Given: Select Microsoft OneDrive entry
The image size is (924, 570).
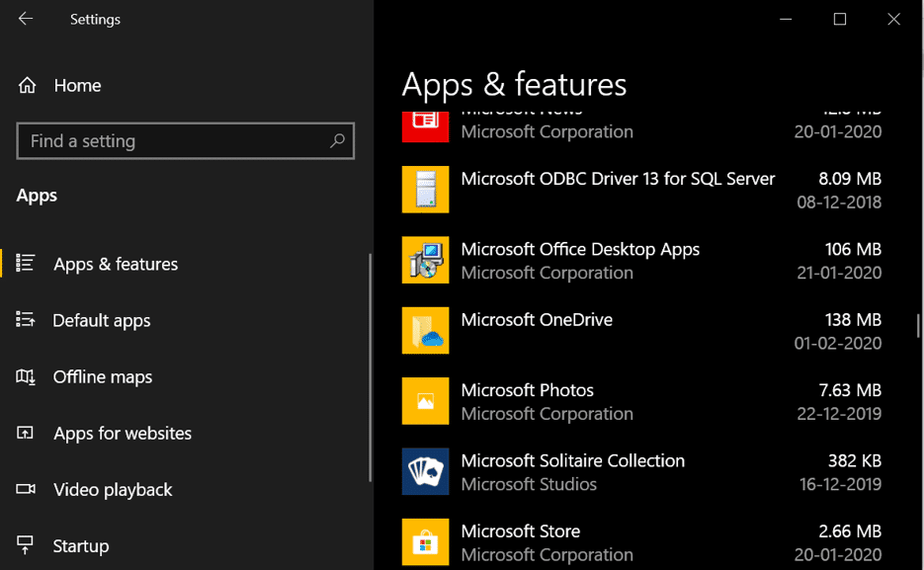Looking at the screenshot, I should pyautogui.click(x=641, y=330).
